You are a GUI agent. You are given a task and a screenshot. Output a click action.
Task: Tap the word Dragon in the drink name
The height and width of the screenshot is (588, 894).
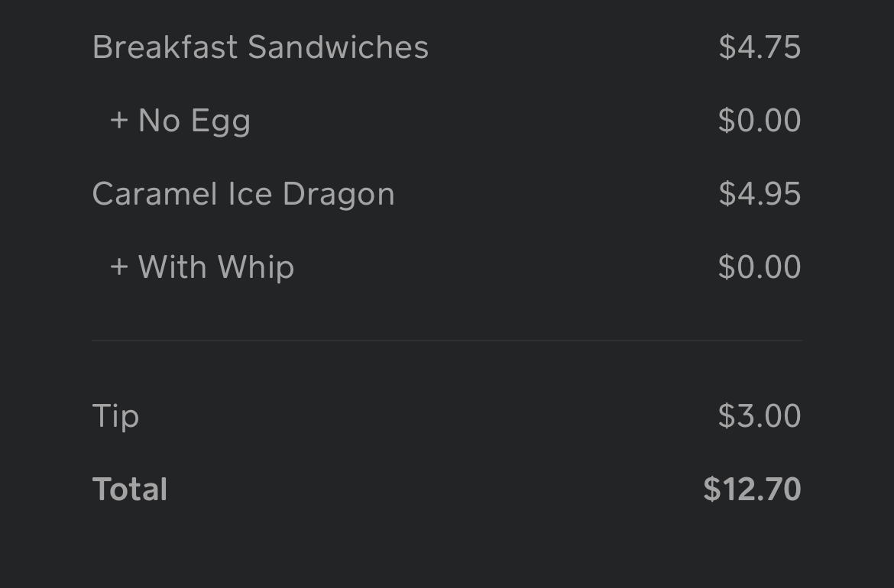(x=338, y=194)
